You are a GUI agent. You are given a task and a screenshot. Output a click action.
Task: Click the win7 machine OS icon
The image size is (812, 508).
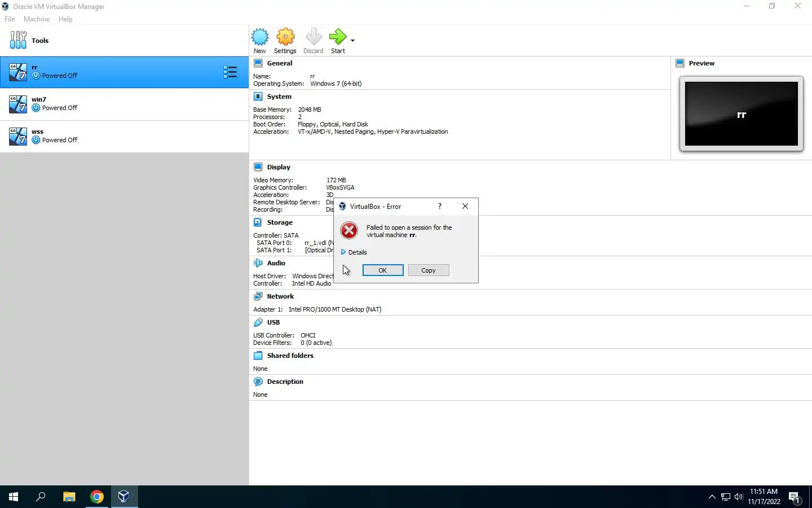(18, 104)
